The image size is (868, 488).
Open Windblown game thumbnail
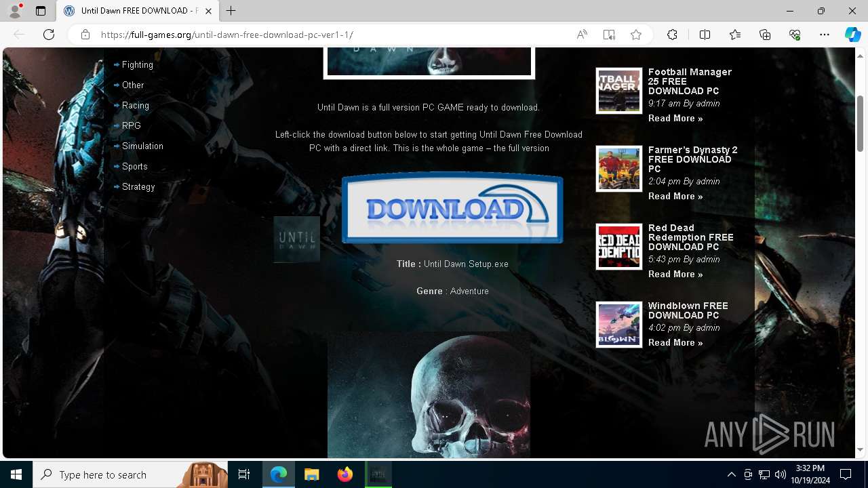tap(619, 325)
